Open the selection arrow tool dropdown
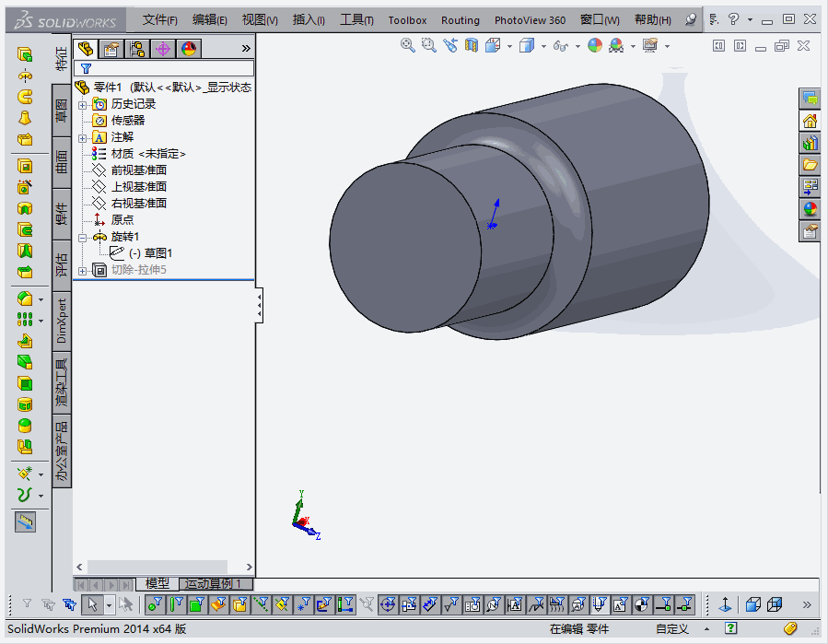 click(x=109, y=605)
